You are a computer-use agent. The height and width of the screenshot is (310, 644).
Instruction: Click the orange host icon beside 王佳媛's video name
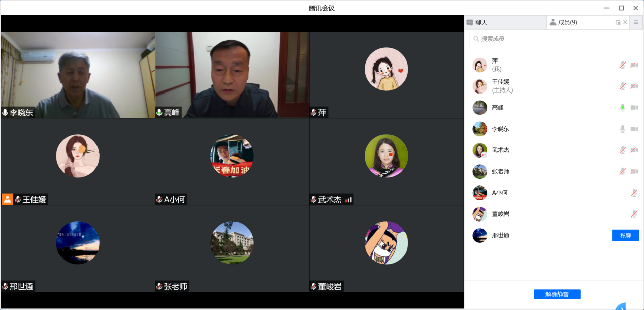tap(7, 199)
